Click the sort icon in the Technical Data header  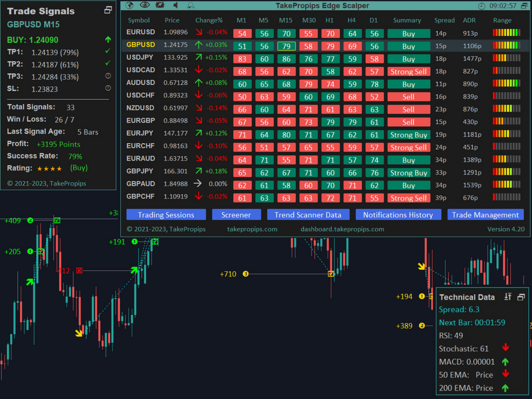tap(508, 297)
